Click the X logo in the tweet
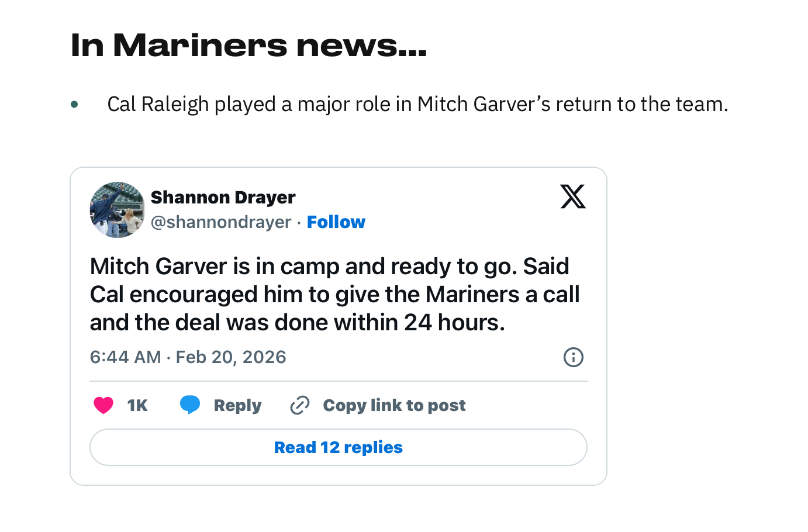808x532 pixels. click(572, 196)
